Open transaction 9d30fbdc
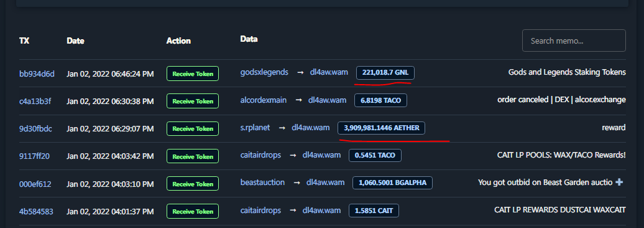 click(35, 129)
